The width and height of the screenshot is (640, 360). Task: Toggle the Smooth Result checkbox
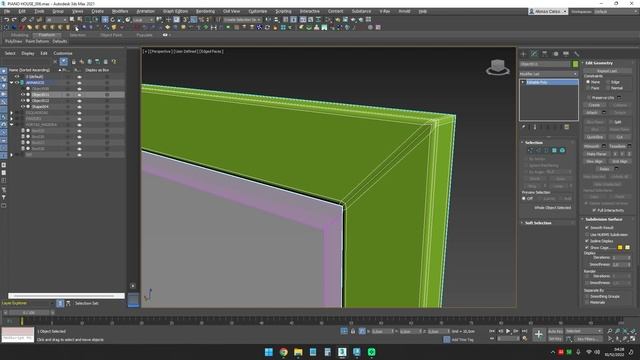[x=587, y=227]
